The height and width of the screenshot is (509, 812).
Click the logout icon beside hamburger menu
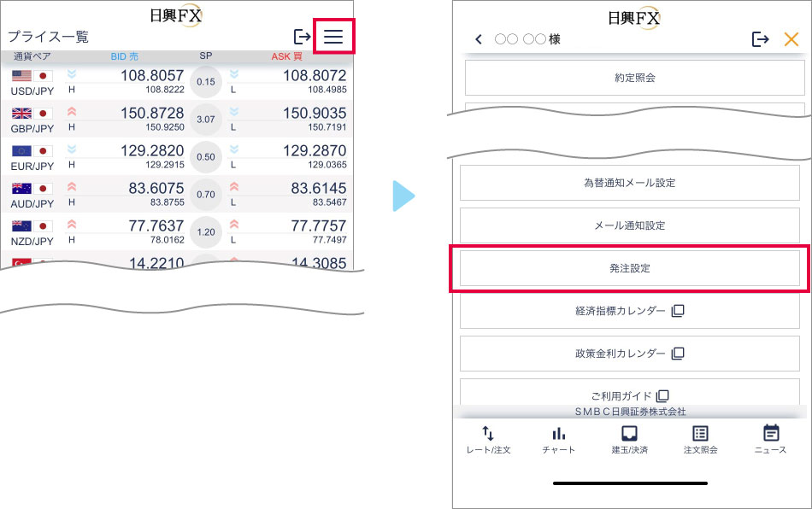[302, 37]
